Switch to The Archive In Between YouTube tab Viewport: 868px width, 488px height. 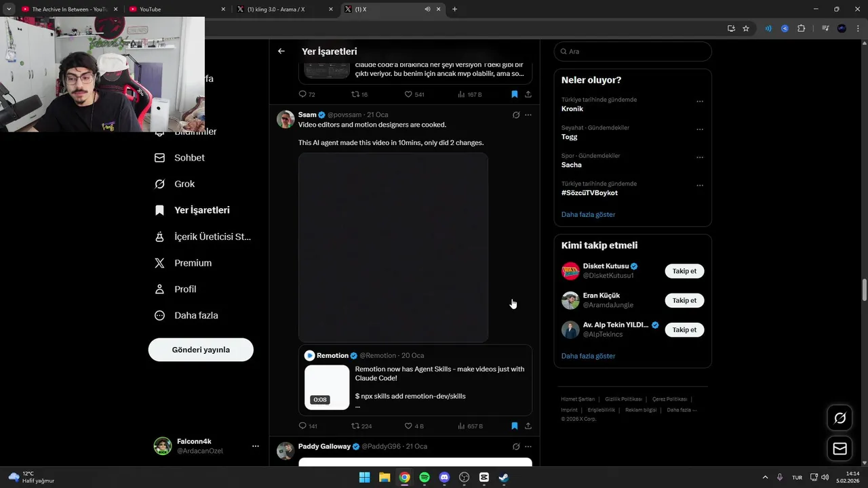tap(69, 9)
